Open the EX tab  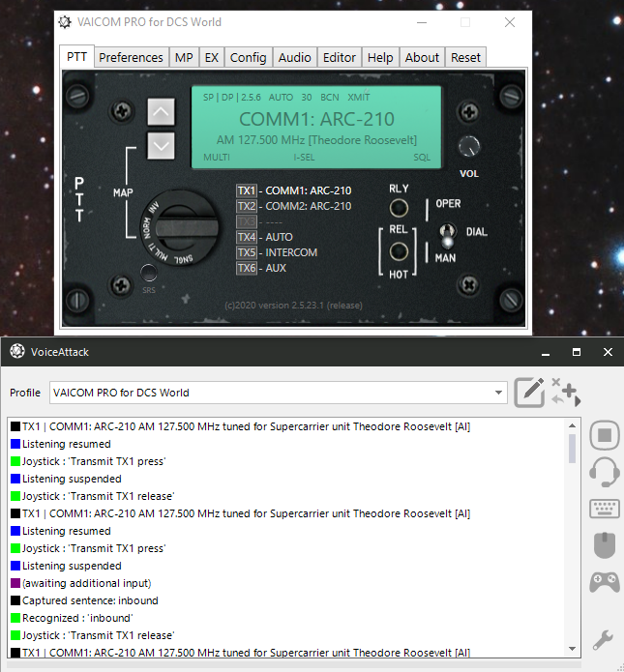[x=212, y=57]
